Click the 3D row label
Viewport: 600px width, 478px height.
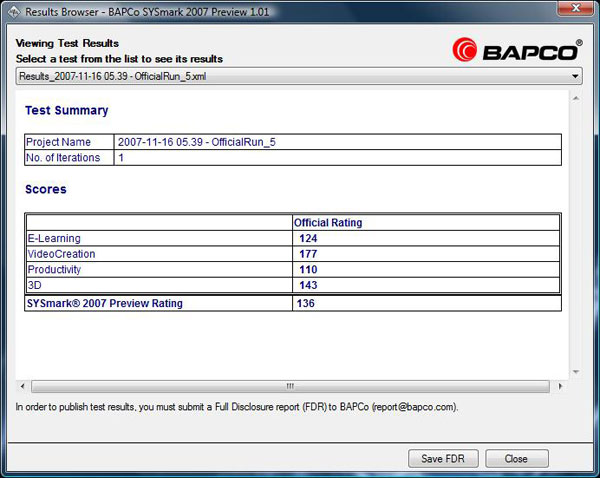pyautogui.click(x=34, y=285)
